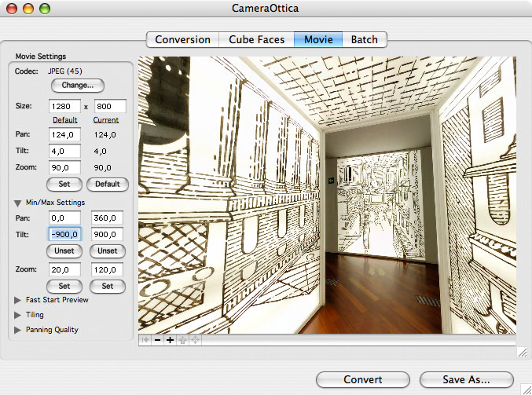532x395 pixels.
Task: Click the four-way move viewer icon
Action: (195, 340)
